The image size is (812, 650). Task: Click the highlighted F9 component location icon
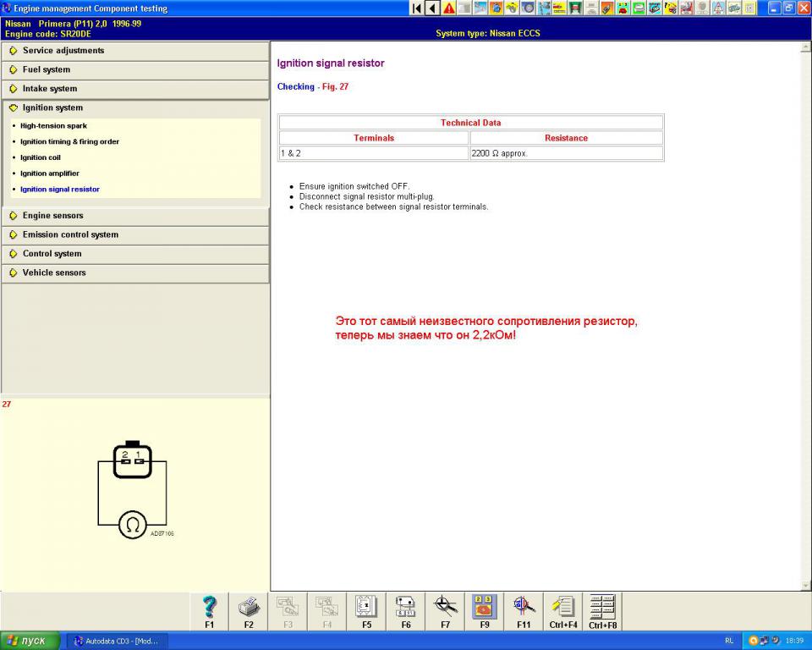click(485, 612)
